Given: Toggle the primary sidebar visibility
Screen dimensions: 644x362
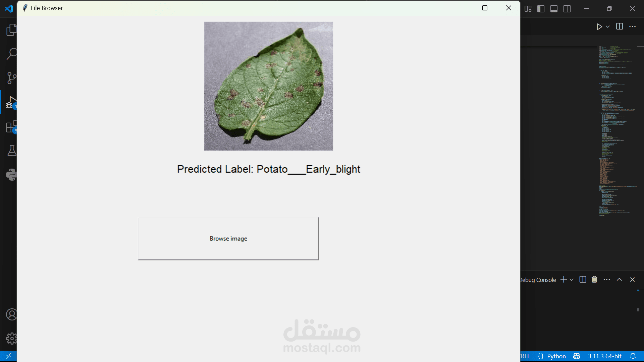Looking at the screenshot, I should 541,9.
